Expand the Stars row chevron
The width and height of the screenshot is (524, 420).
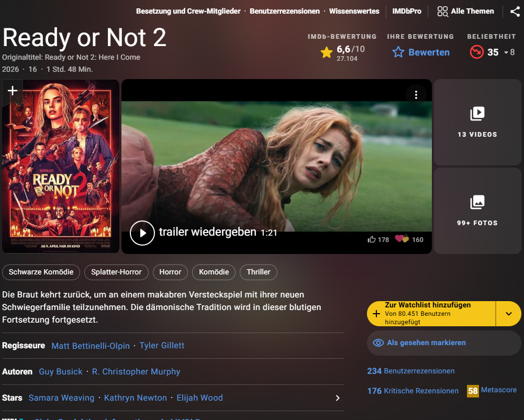(338, 398)
